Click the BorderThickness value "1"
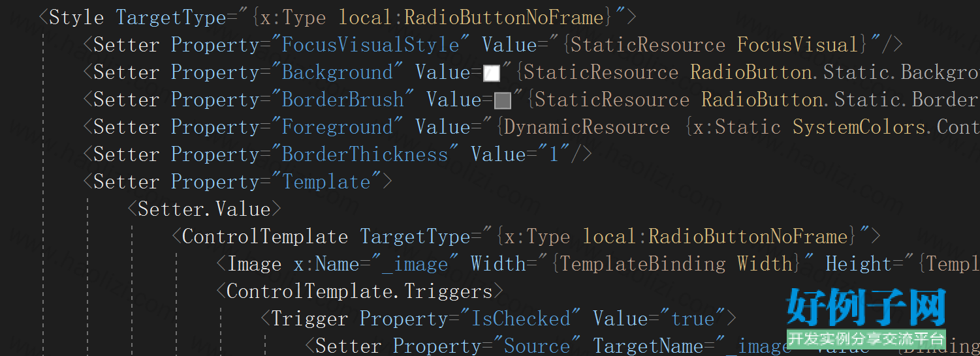Screen dimensions: 980x356 [554, 155]
